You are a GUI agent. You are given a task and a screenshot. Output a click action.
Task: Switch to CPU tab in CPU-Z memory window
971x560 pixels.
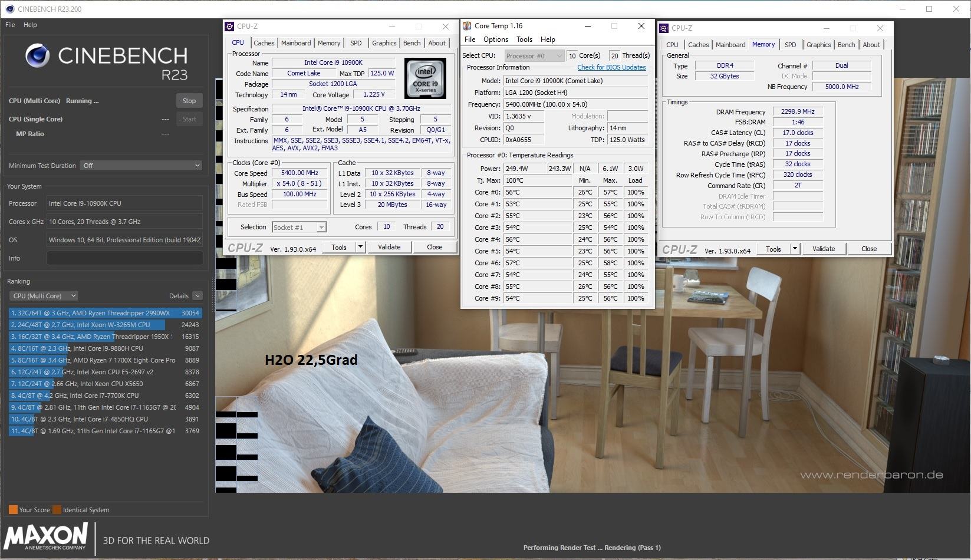point(672,45)
